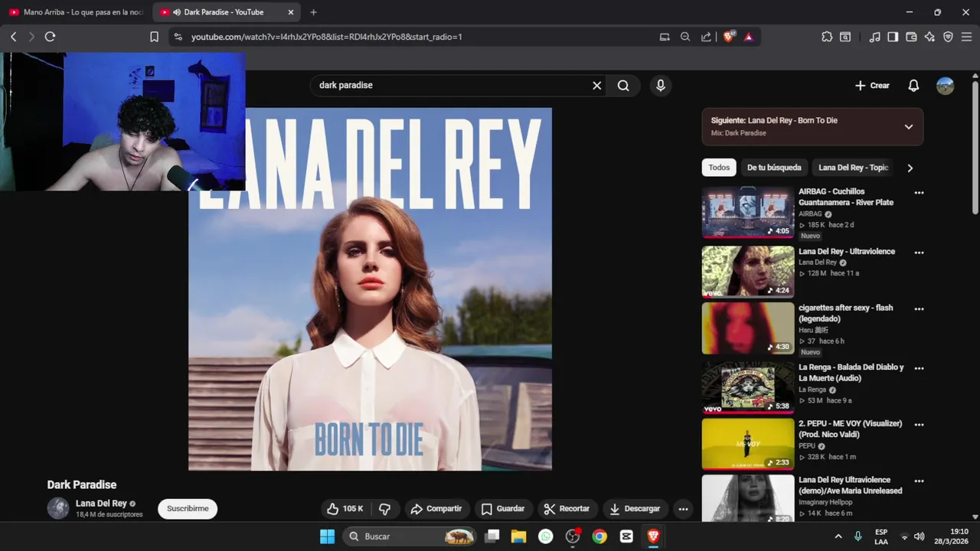Click the Recortar clip button
This screenshot has height=551, width=980.
coord(567,509)
